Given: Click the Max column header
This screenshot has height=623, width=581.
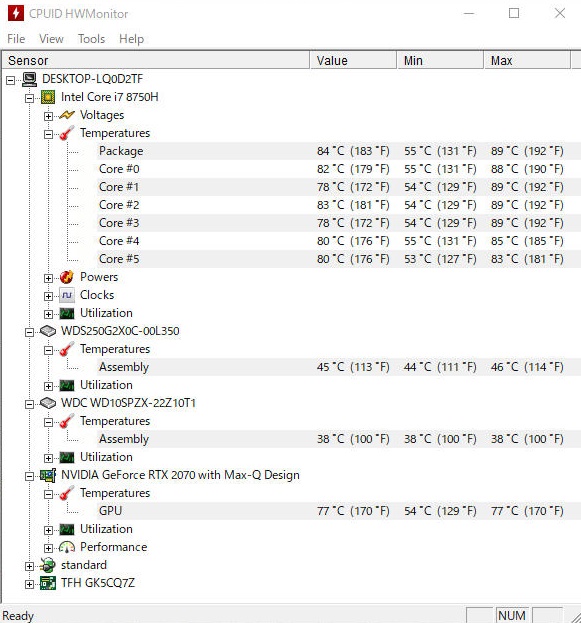Looking at the screenshot, I should (x=527, y=60).
